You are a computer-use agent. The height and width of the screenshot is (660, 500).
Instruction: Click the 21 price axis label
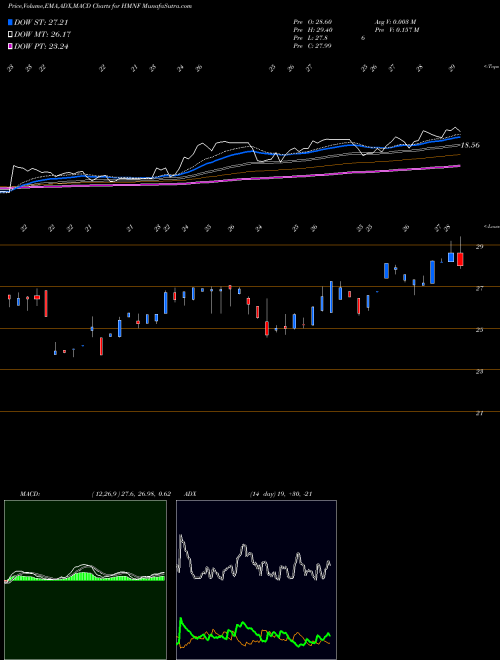coord(479,413)
